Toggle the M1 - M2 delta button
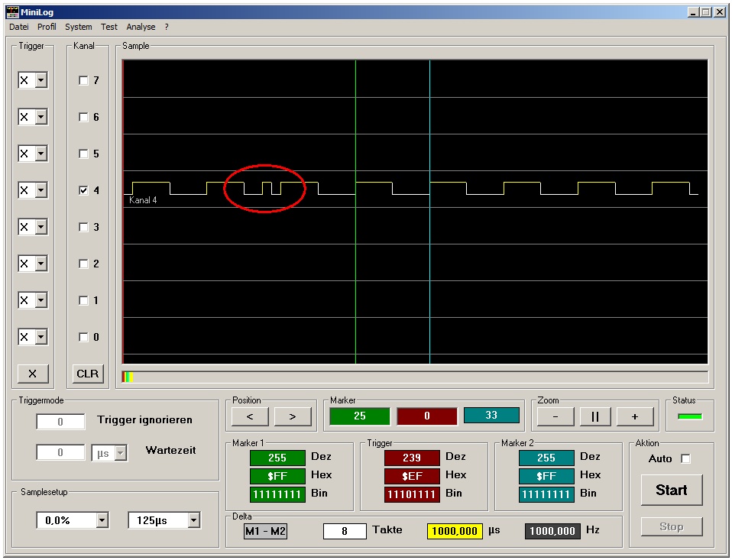 tap(265, 531)
